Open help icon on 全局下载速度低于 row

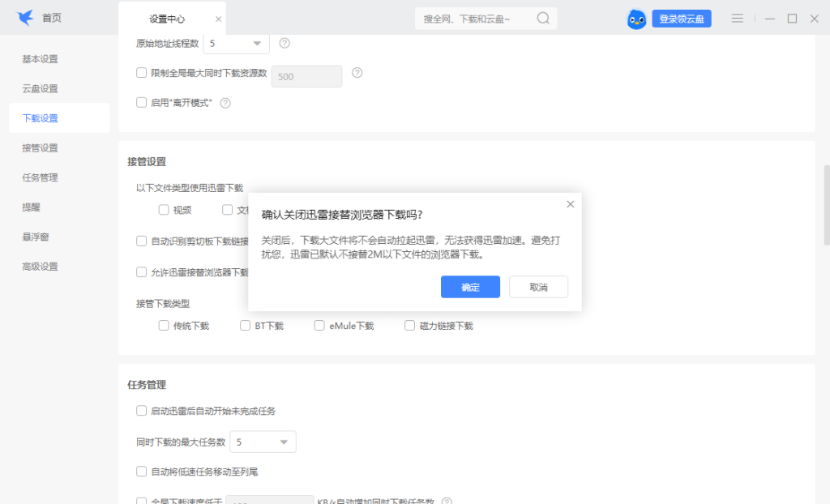[x=445, y=500]
